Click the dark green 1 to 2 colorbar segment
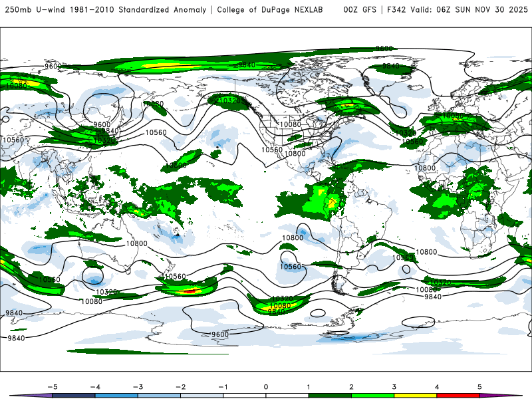Screen dimensions: 532x399 (x=330, y=396)
